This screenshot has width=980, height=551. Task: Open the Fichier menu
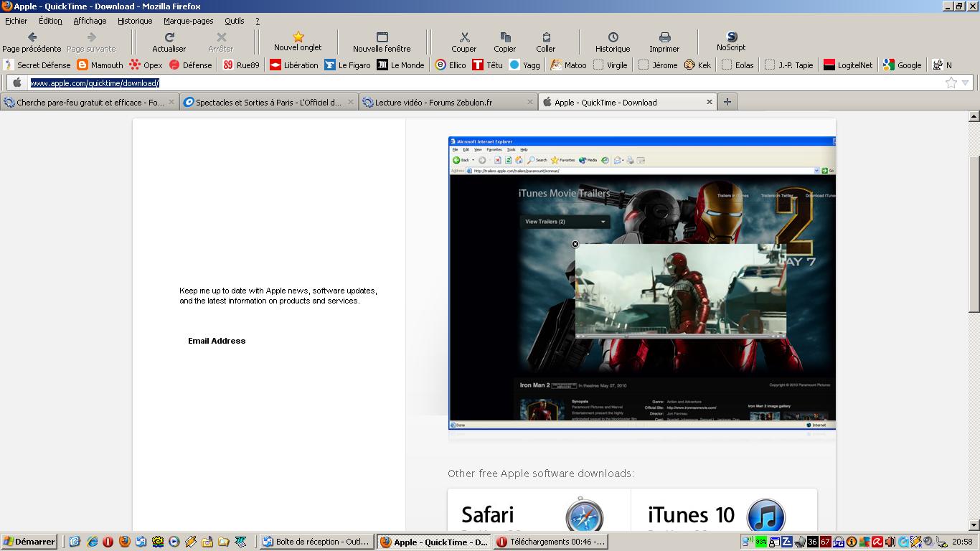coord(17,21)
